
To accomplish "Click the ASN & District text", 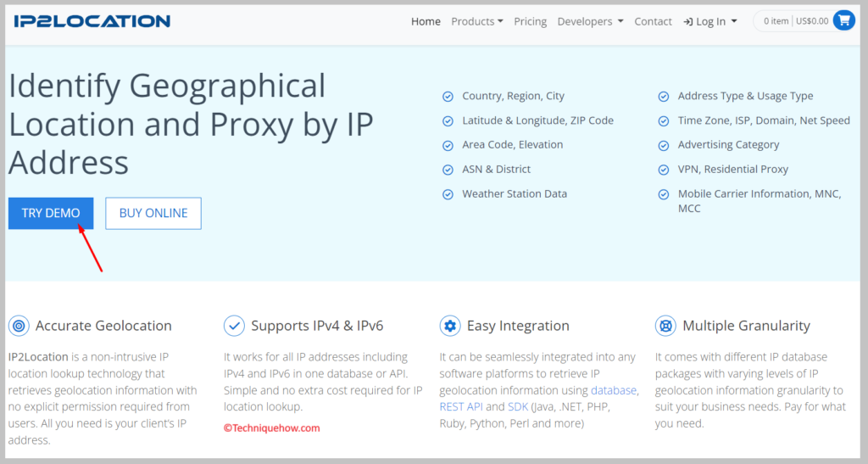I will click(497, 170).
